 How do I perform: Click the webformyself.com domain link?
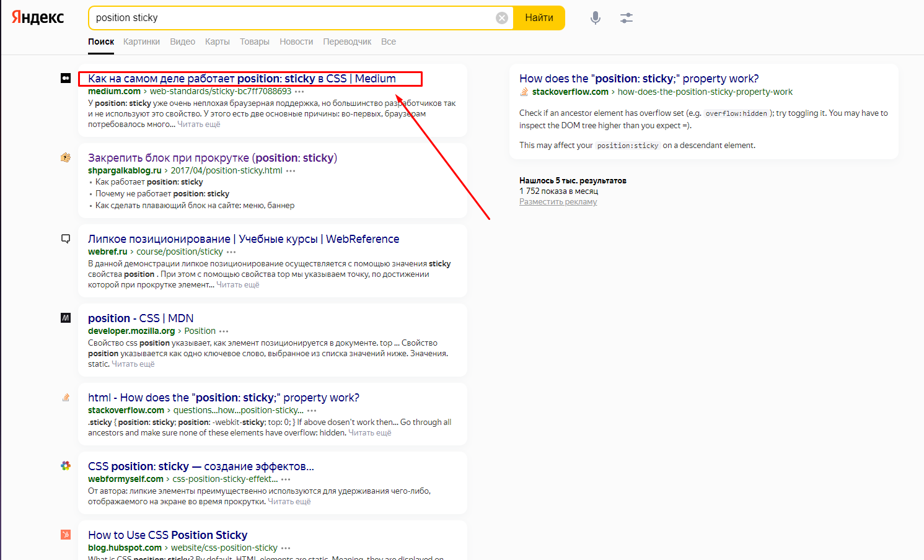point(126,479)
